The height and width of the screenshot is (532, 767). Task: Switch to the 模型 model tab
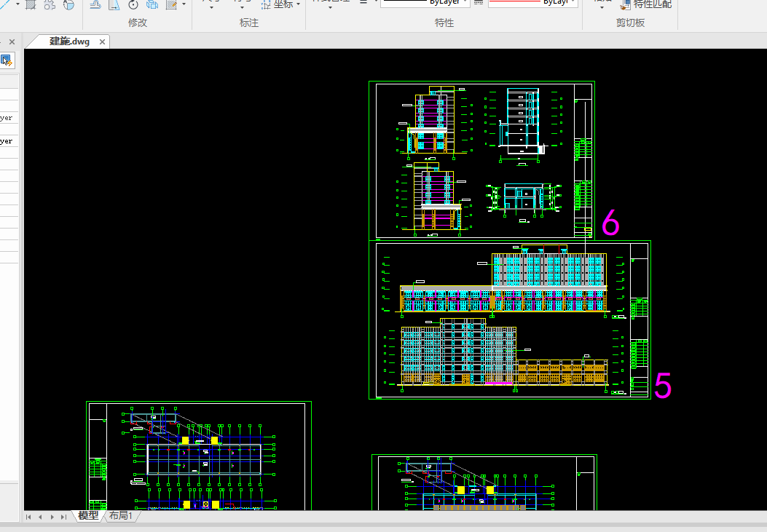[x=88, y=515]
